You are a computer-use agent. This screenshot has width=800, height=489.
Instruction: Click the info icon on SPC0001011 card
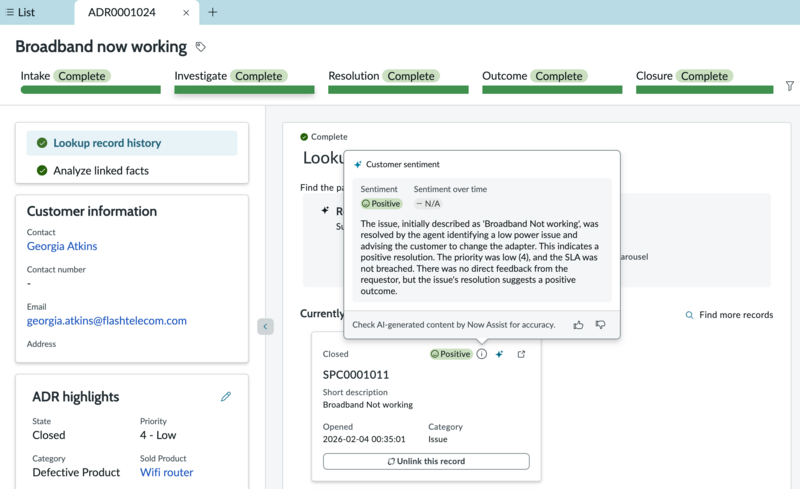(482, 354)
